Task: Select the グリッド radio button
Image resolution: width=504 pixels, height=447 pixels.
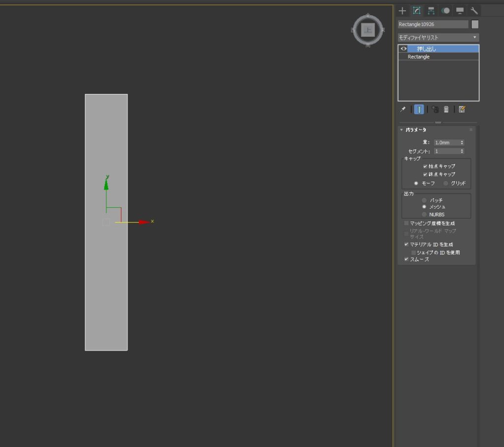Action: point(446,183)
